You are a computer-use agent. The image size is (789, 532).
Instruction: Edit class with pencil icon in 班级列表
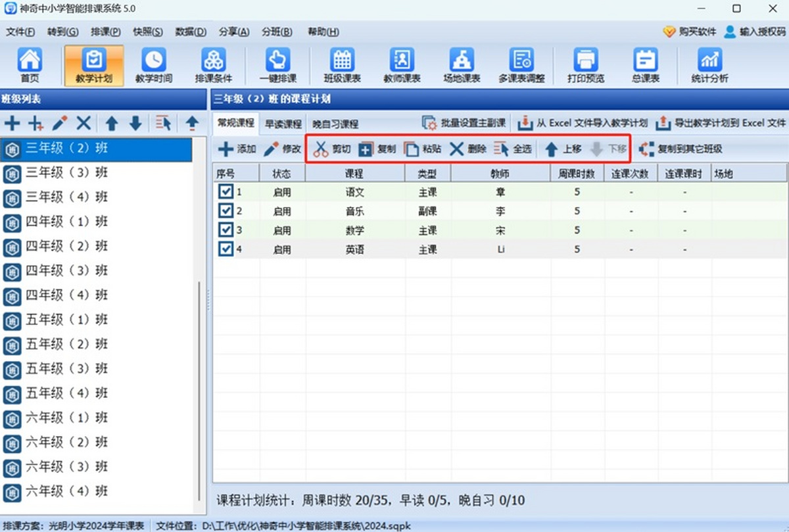coord(60,122)
